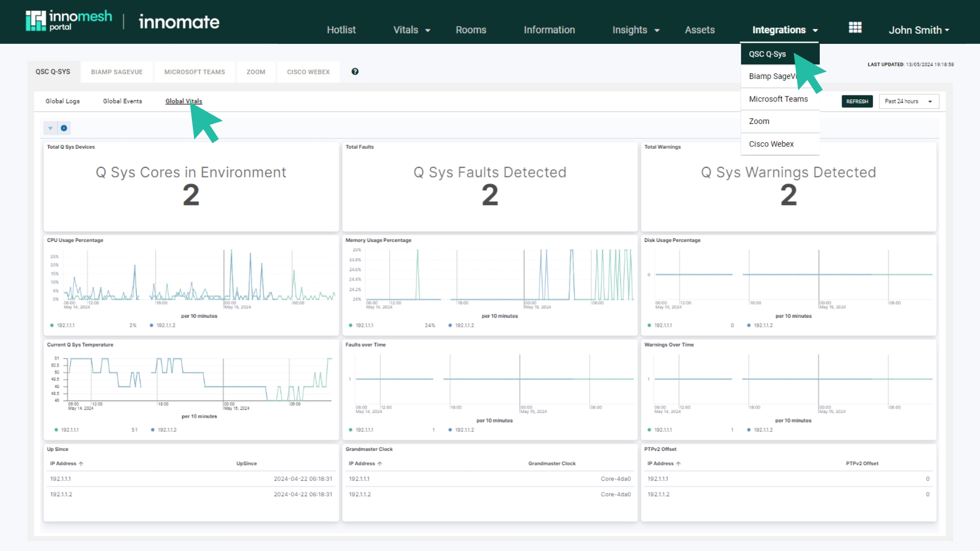Select Cisco Webex from Integrations dropdown list
Viewport: 980px width, 551px height.
click(x=780, y=144)
